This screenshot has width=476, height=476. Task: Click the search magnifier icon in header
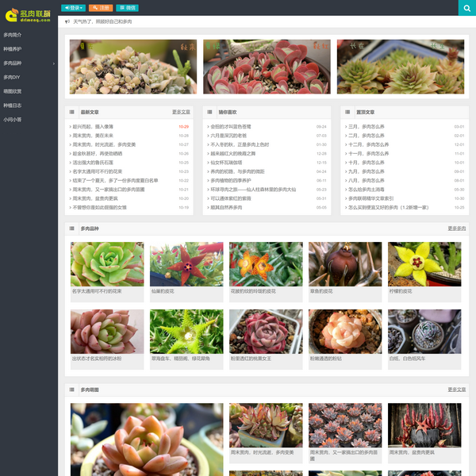pos(466,8)
